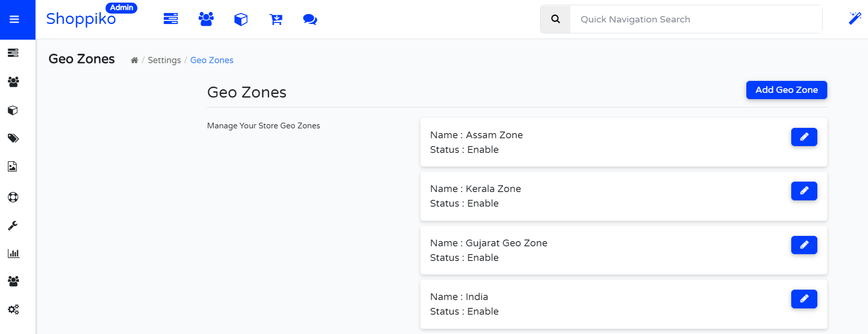
Task: Open Settings breadcrumb link
Action: (x=164, y=60)
